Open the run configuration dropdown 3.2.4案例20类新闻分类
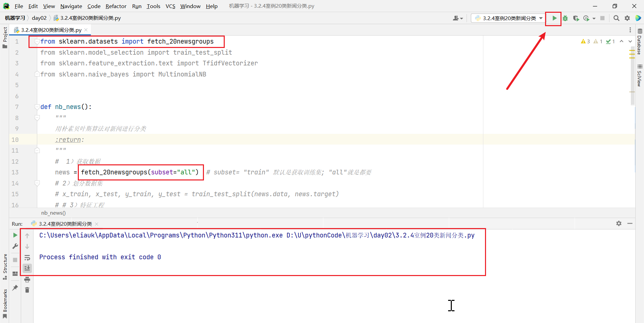Viewport: 644px width, 323px height. coord(508,18)
